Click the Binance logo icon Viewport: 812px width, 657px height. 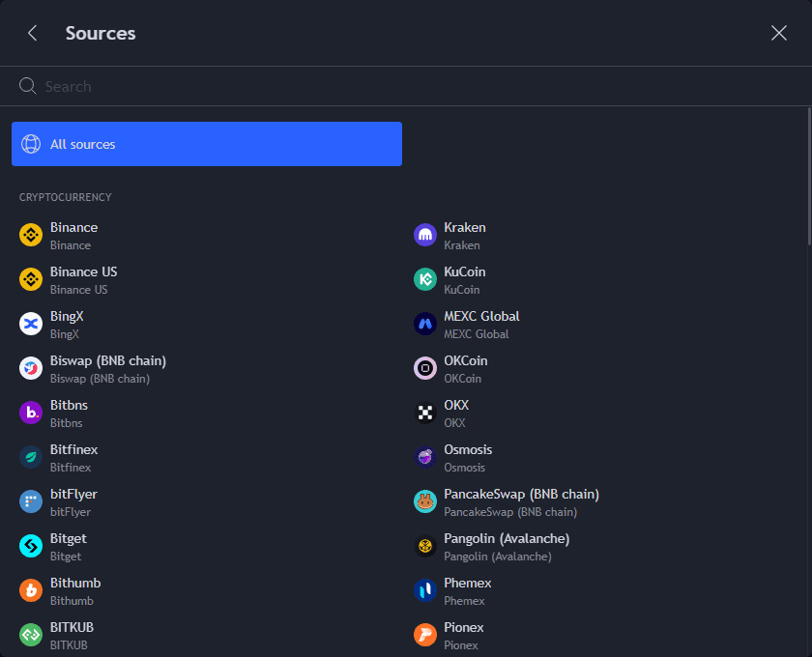(x=31, y=235)
